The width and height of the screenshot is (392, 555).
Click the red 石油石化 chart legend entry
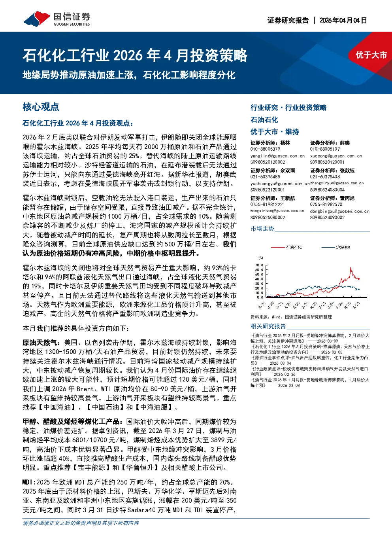(x=286, y=247)
